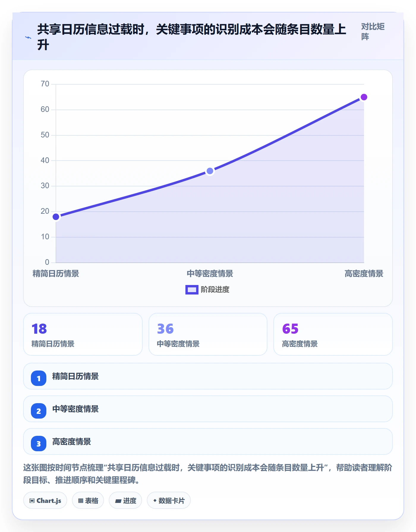Click the number 1 badge for 精简日历情景
The height and width of the screenshot is (532, 416).
39,378
